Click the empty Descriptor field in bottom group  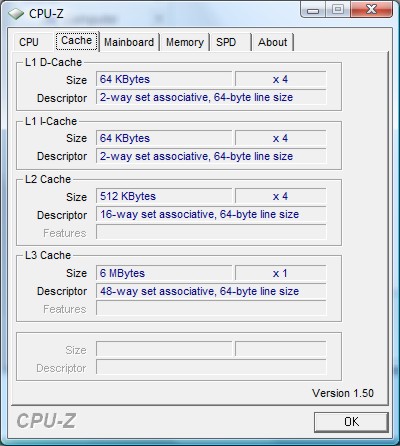(211, 367)
